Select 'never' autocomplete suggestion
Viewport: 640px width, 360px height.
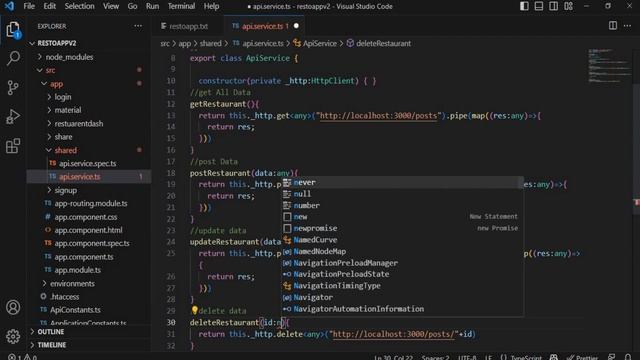(x=403, y=182)
